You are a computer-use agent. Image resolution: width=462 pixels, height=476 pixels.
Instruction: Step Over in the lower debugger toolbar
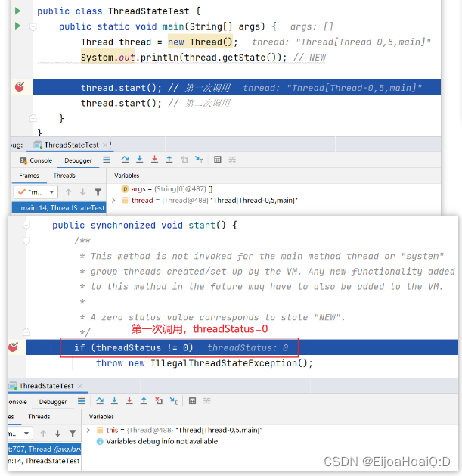point(100,401)
